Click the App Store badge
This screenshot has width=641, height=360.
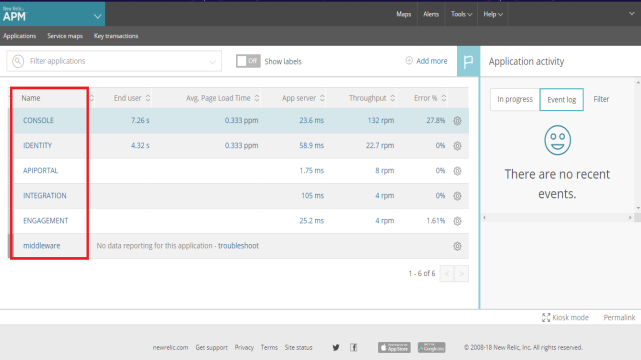394,347
